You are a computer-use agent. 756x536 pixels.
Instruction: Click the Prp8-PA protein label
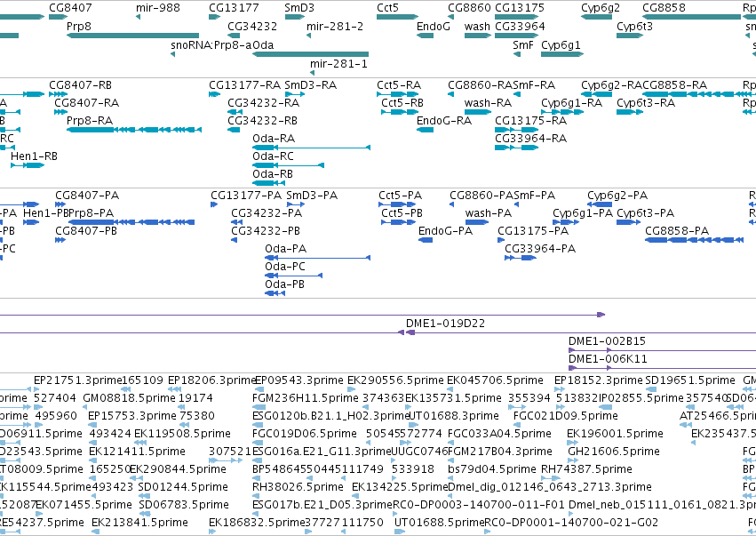(x=92, y=212)
